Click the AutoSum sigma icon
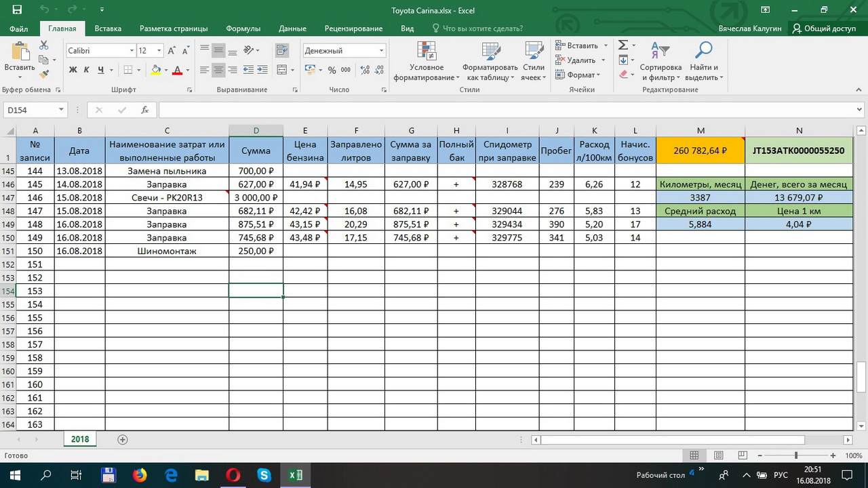 pyautogui.click(x=623, y=45)
